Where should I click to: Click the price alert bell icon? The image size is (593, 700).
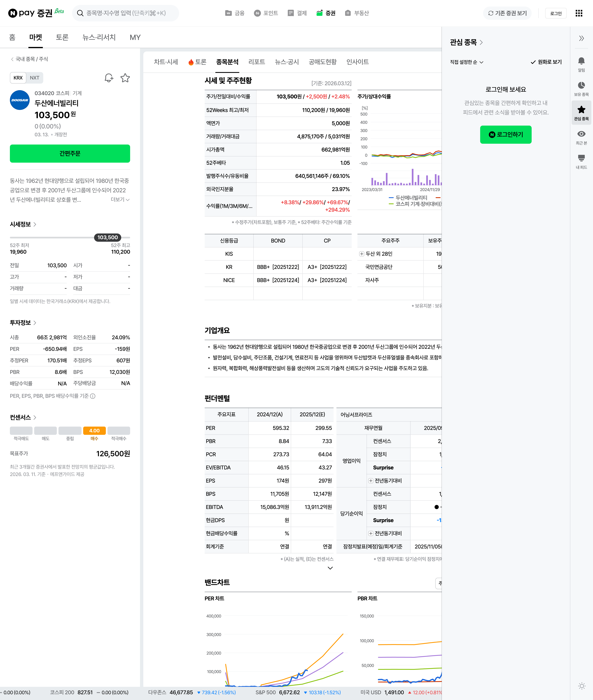pyautogui.click(x=109, y=78)
